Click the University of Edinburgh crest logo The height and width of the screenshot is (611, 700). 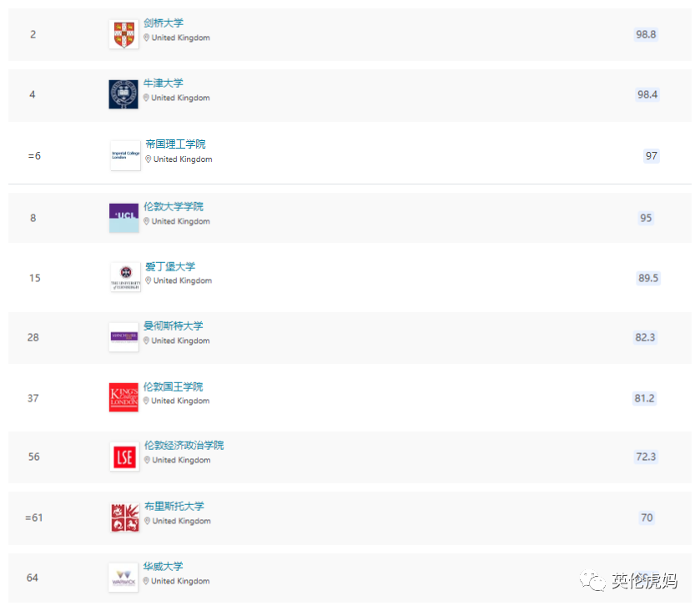(123, 277)
